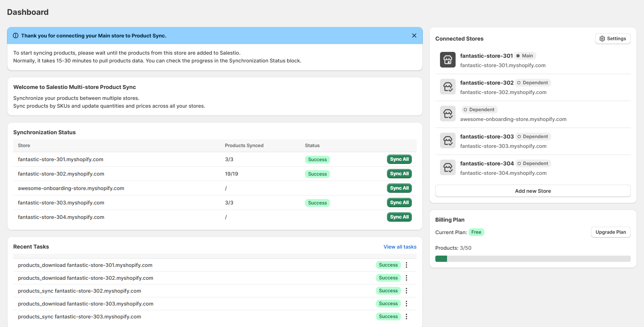Click the Status column header

[312, 146]
